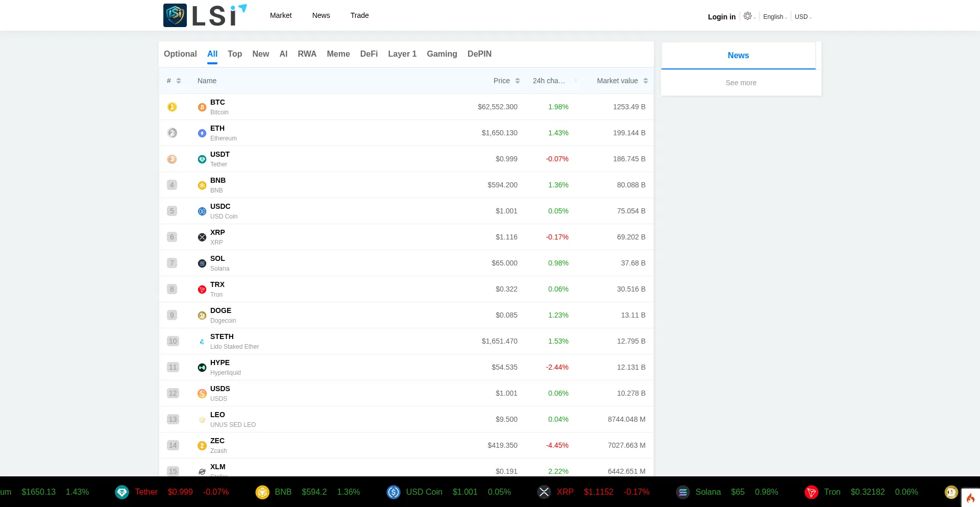
Task: Click the $62,552.300 Bitcoin price
Action: click(498, 107)
